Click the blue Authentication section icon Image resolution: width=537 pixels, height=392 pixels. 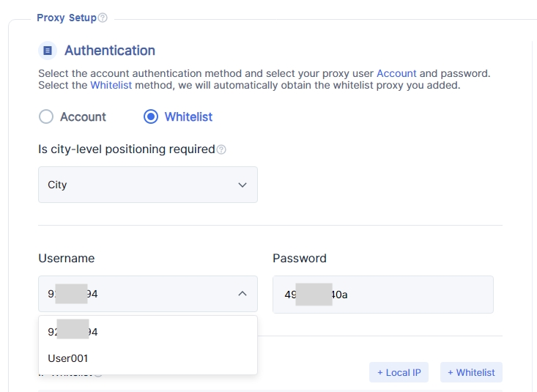coord(48,51)
